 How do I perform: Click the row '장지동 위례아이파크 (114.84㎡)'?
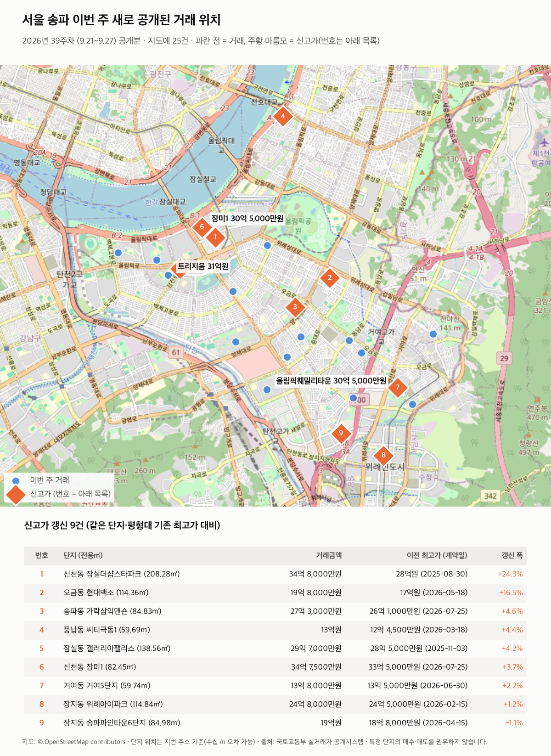[275, 704]
